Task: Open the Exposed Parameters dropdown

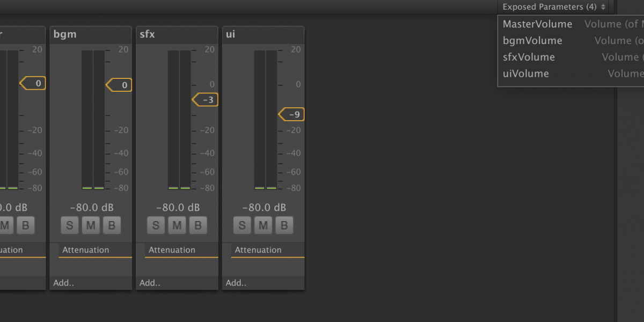Action: click(x=553, y=7)
